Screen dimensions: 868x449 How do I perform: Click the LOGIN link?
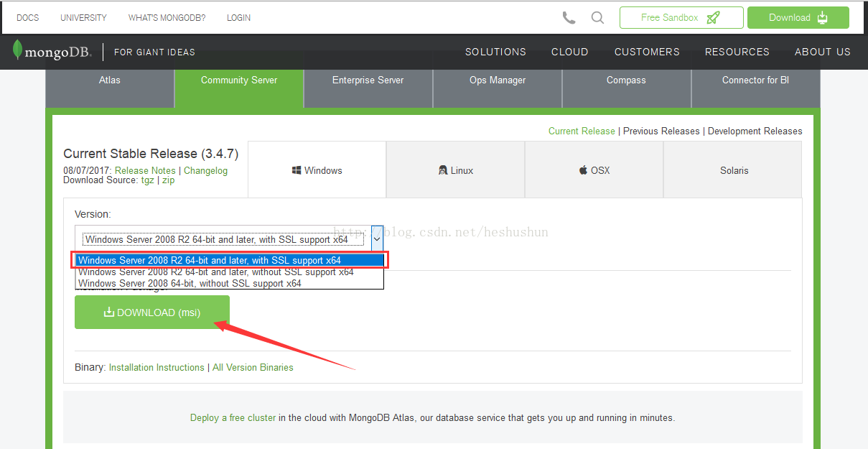[238, 18]
